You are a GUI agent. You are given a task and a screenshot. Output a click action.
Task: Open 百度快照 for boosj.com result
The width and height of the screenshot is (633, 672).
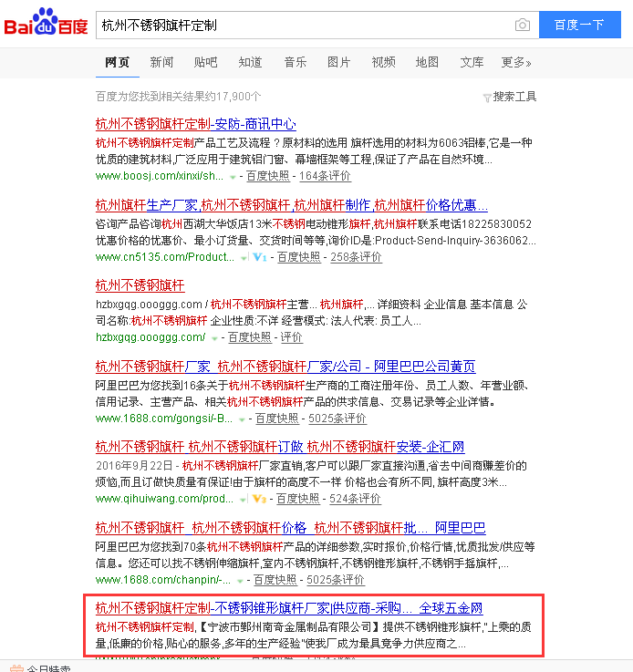pos(268,176)
